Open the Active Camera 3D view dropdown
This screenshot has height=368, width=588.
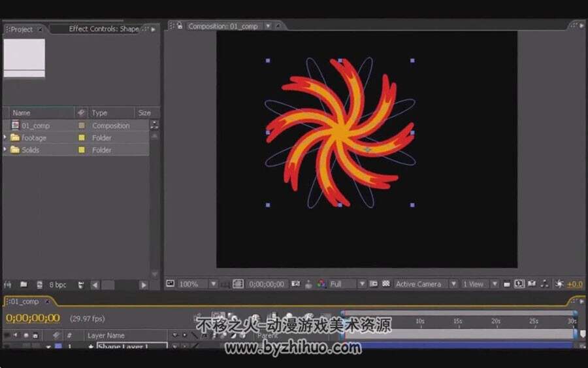coord(425,284)
